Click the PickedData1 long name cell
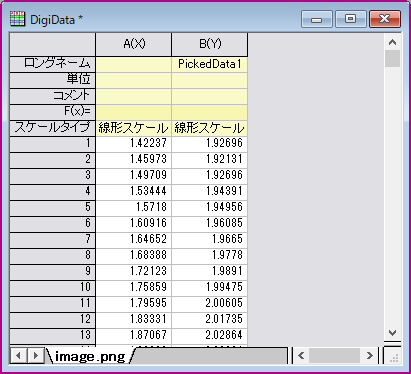 (x=210, y=64)
